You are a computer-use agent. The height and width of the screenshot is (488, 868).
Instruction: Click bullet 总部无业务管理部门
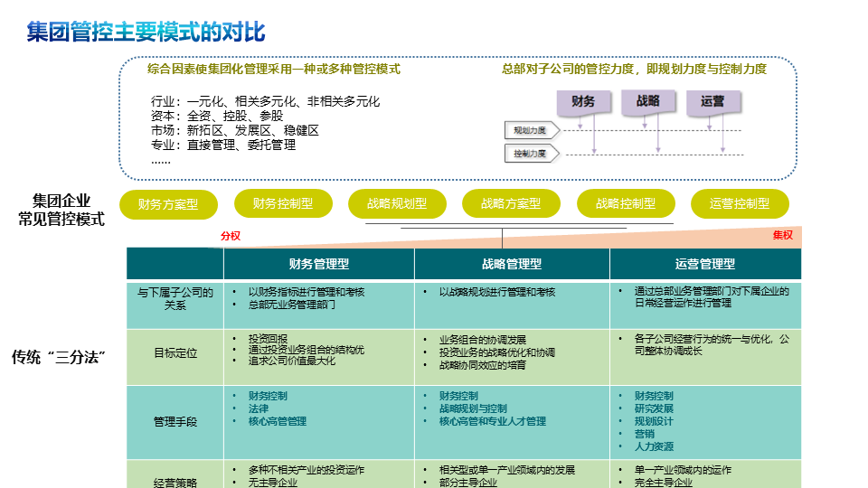pyautogui.click(x=292, y=305)
